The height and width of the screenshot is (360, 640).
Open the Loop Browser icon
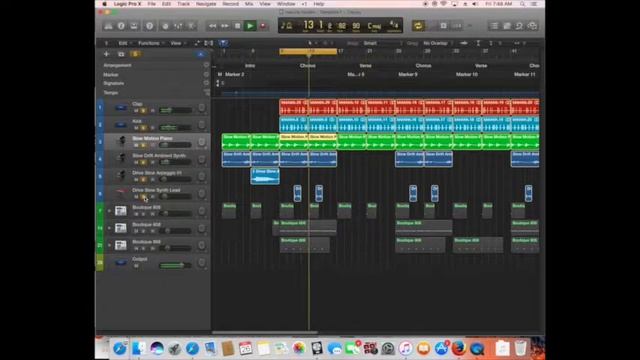tap(519, 26)
